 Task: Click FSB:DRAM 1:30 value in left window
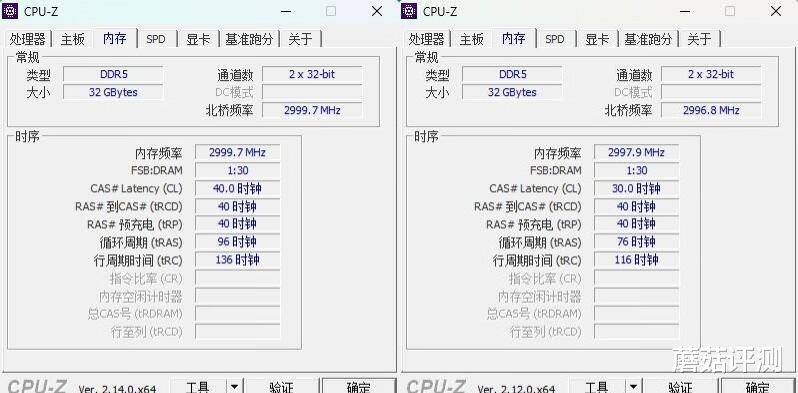238,170
